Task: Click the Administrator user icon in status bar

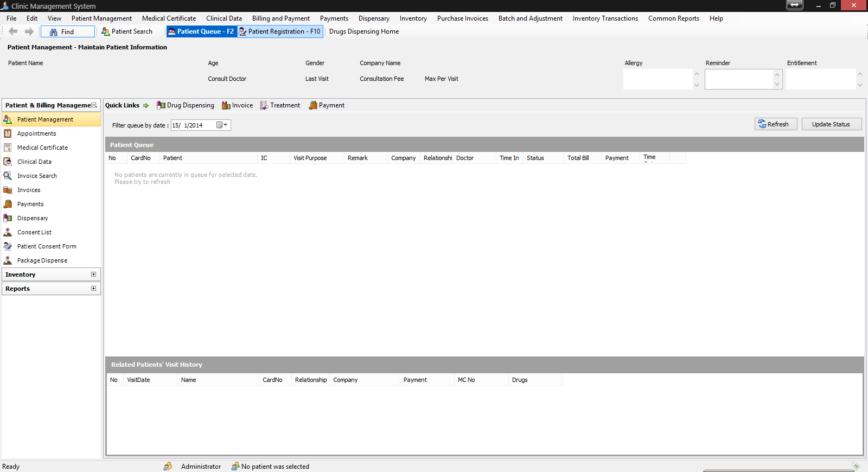Action: (x=168, y=466)
